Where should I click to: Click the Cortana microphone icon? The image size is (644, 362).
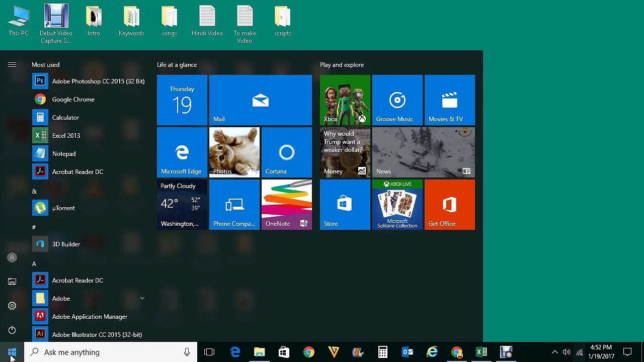click(x=187, y=352)
